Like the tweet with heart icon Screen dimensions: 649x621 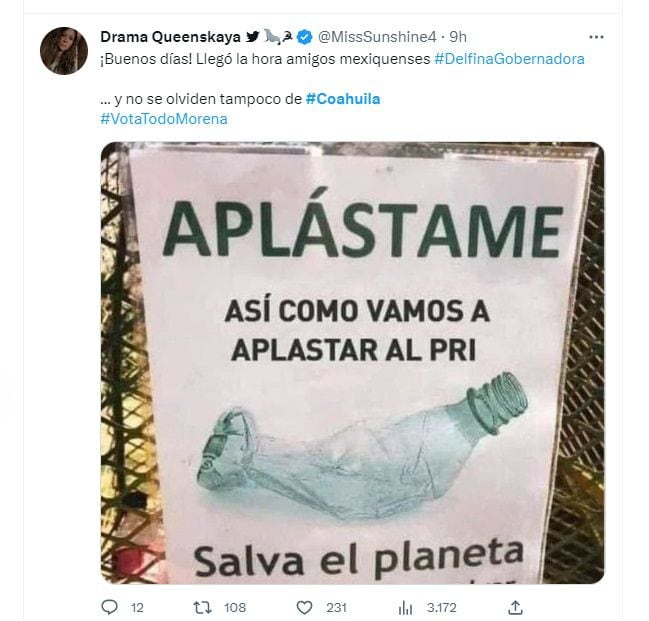click(x=305, y=607)
